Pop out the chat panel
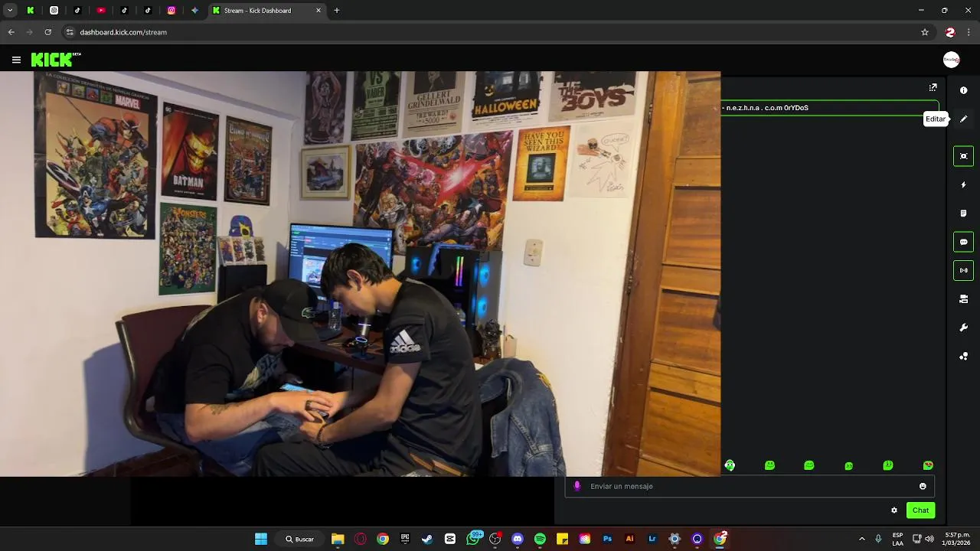The height and width of the screenshot is (551, 980). point(933,87)
